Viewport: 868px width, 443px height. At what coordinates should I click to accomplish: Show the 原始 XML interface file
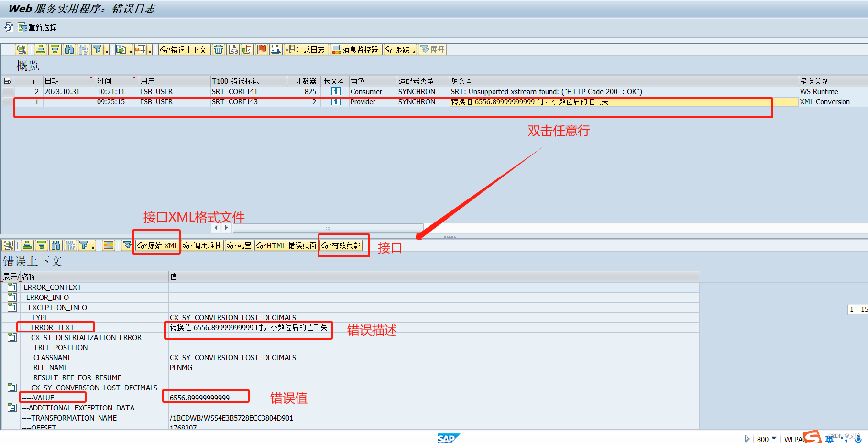pyautogui.click(x=156, y=245)
